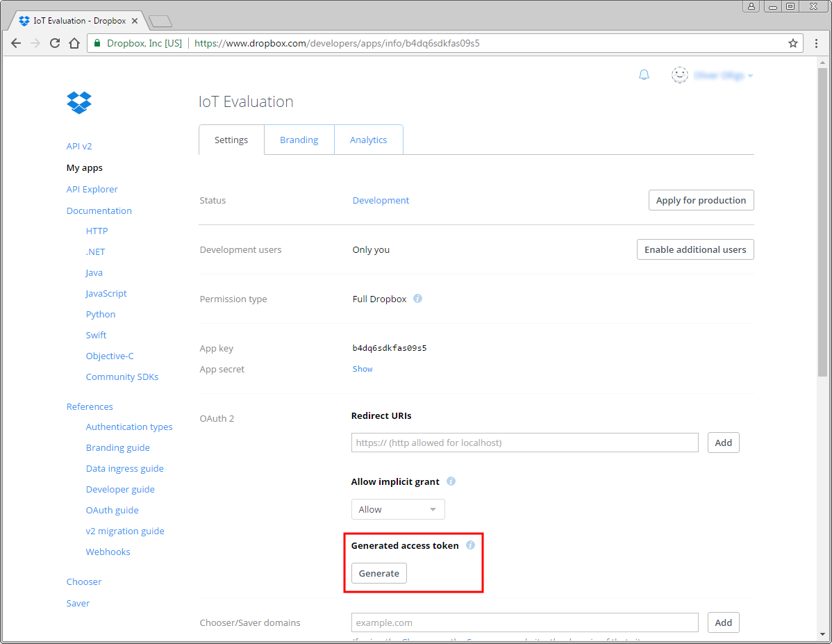Screen dimensions: 832x644
Task: Open Authentication types link
Action: 129,427
